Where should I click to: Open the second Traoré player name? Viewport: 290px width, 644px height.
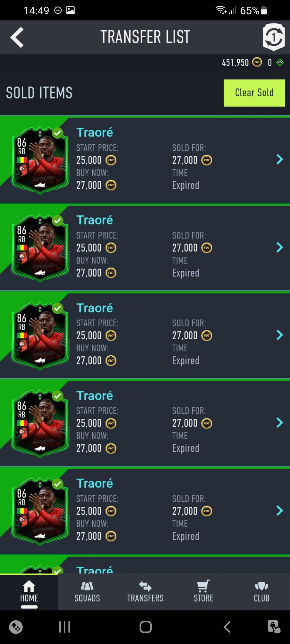tap(95, 220)
